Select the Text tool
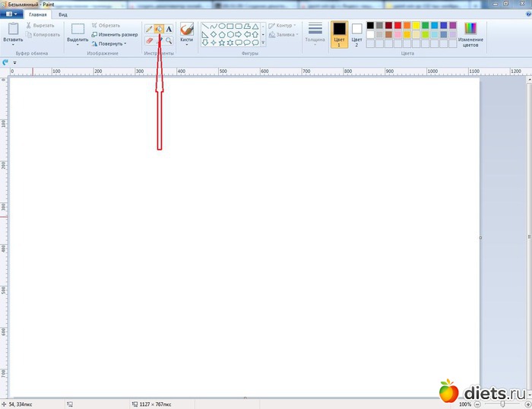The image size is (532, 409). 169,29
